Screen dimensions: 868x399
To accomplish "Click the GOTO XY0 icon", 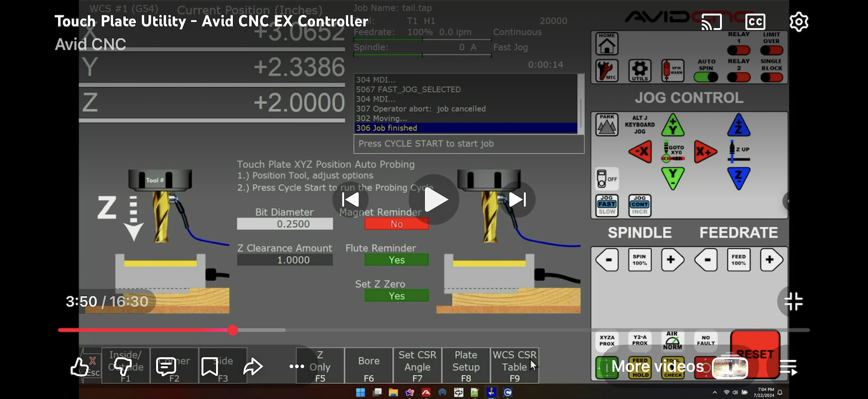I will (x=673, y=151).
